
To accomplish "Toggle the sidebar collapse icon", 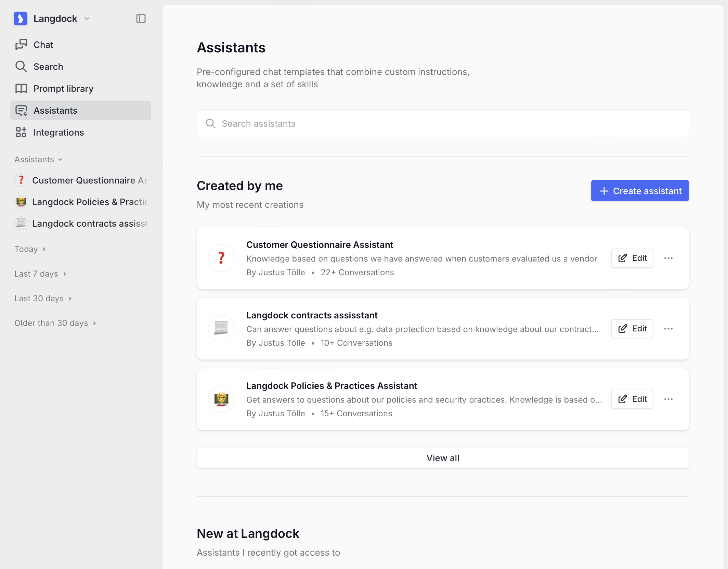I will (x=141, y=18).
